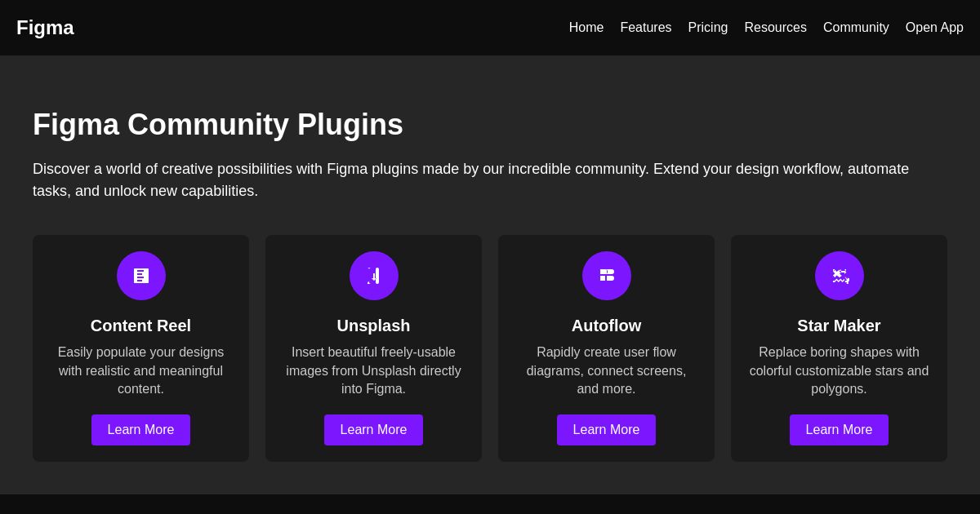Screen dimensions: 980x514
Task: Click the Figma Community Plugins heading
Action: point(218,124)
